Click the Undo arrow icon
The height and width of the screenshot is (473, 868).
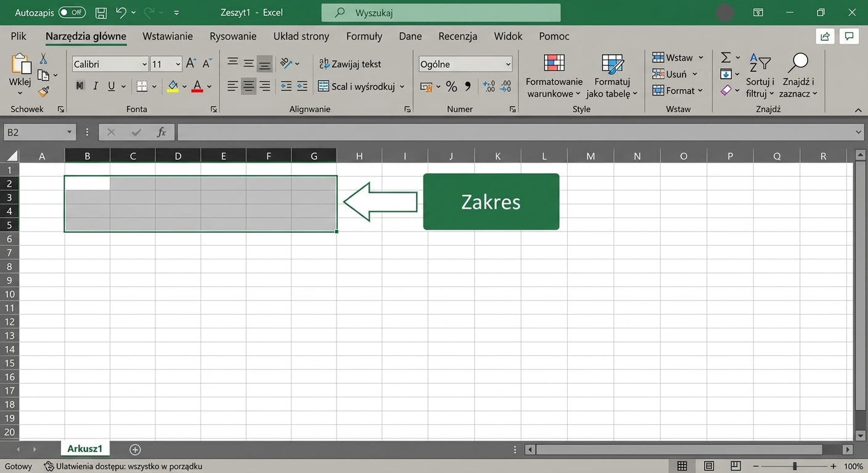point(121,12)
